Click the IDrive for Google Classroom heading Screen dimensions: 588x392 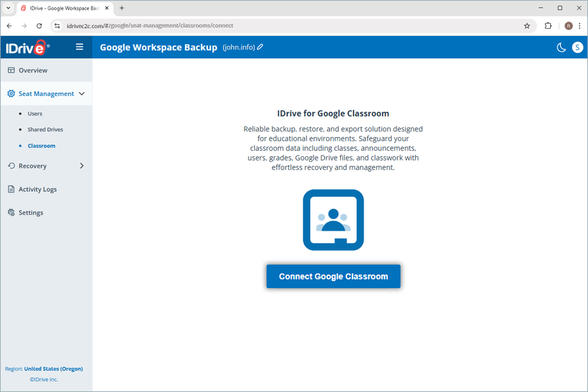(333, 113)
